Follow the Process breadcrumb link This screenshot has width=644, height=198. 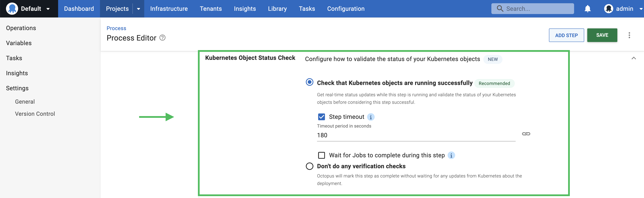click(x=116, y=28)
